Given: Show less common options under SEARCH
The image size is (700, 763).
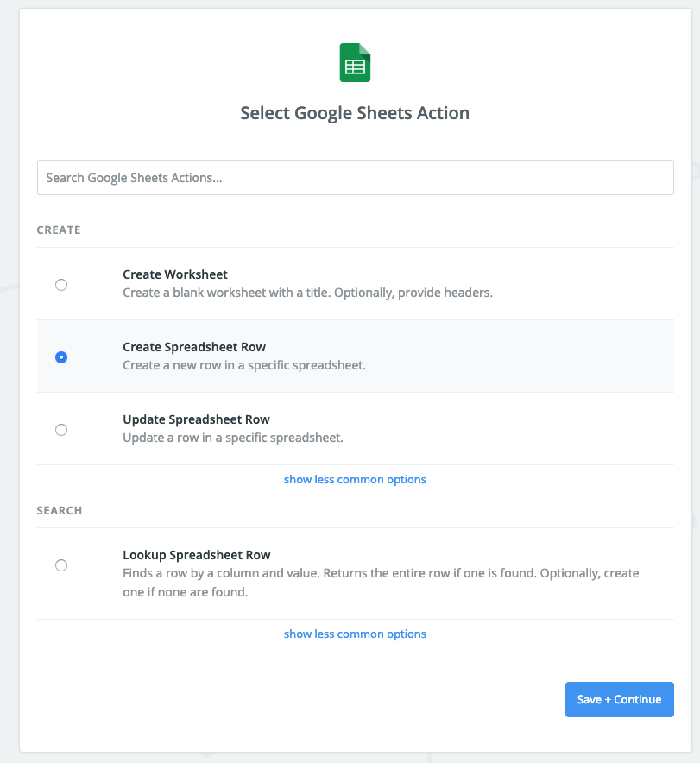Looking at the screenshot, I should [x=355, y=634].
